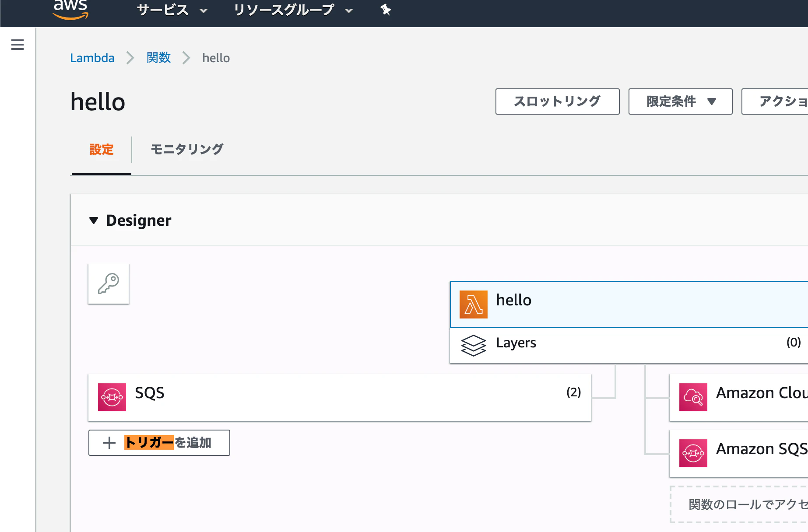Select the hello function box
This screenshot has width=808, height=532.
629,304
